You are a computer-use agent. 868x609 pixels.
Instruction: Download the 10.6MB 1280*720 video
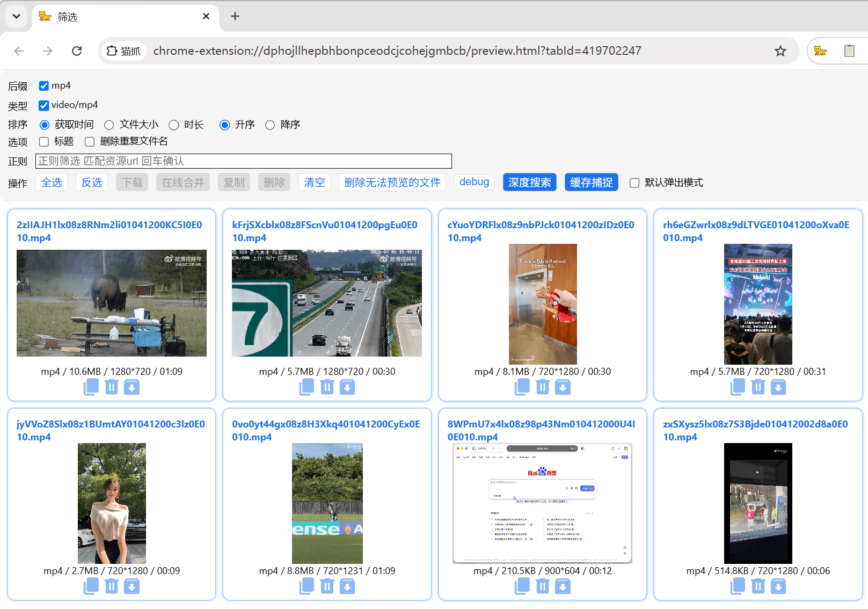tap(132, 387)
